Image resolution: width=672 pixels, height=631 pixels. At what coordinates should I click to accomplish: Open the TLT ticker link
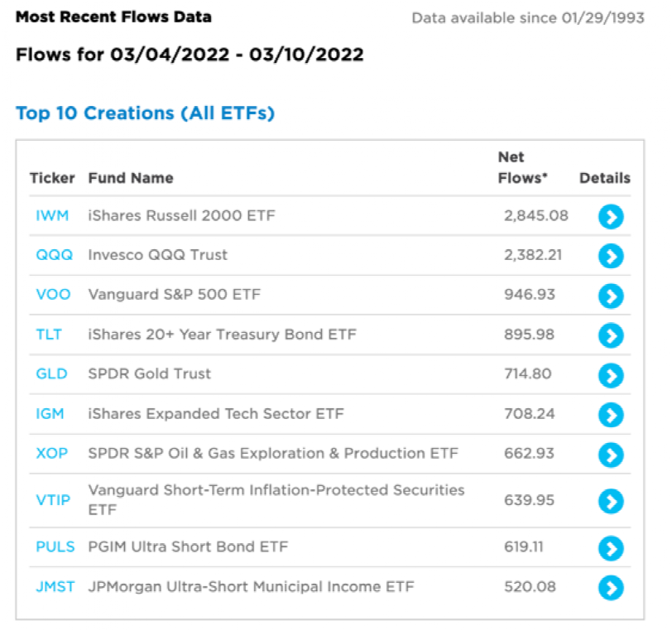click(50, 335)
